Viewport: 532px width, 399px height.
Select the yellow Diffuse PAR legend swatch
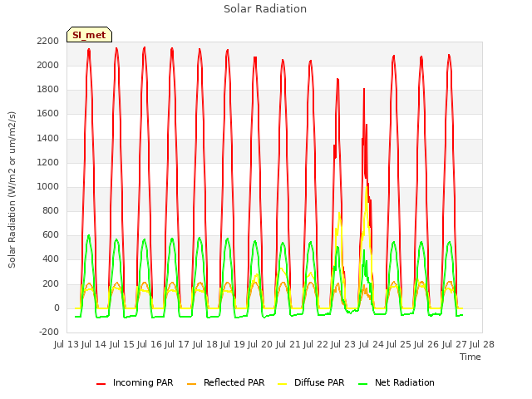(x=283, y=384)
